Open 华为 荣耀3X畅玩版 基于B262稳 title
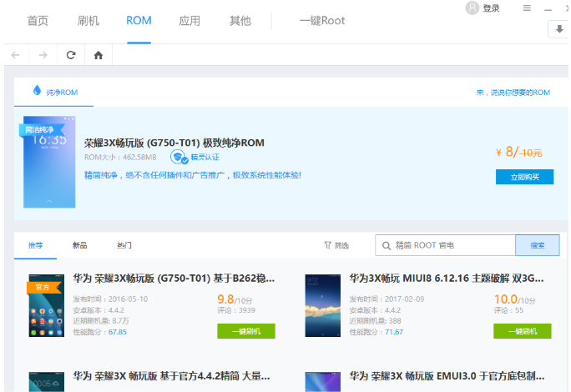This screenshot has height=392, width=571. (x=174, y=279)
